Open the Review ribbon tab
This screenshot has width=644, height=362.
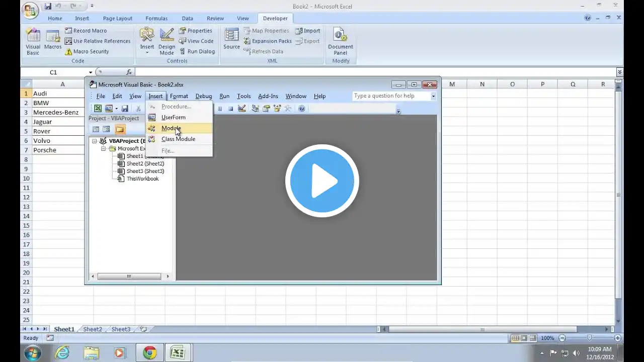[215, 19]
